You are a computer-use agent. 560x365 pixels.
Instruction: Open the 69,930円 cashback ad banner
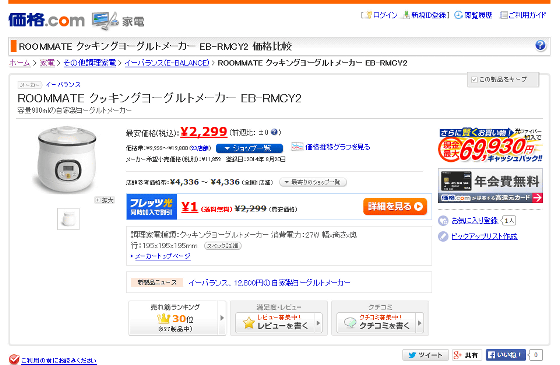coord(490,145)
